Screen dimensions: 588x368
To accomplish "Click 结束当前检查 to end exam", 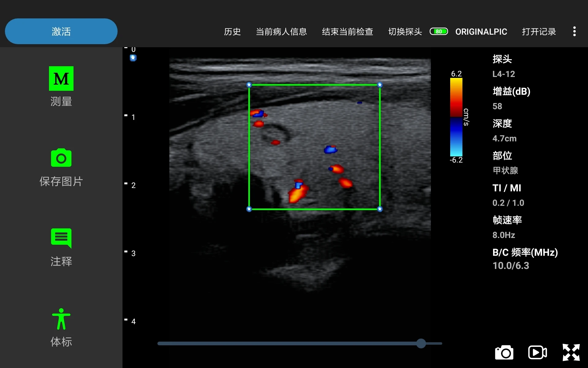I will tap(347, 32).
